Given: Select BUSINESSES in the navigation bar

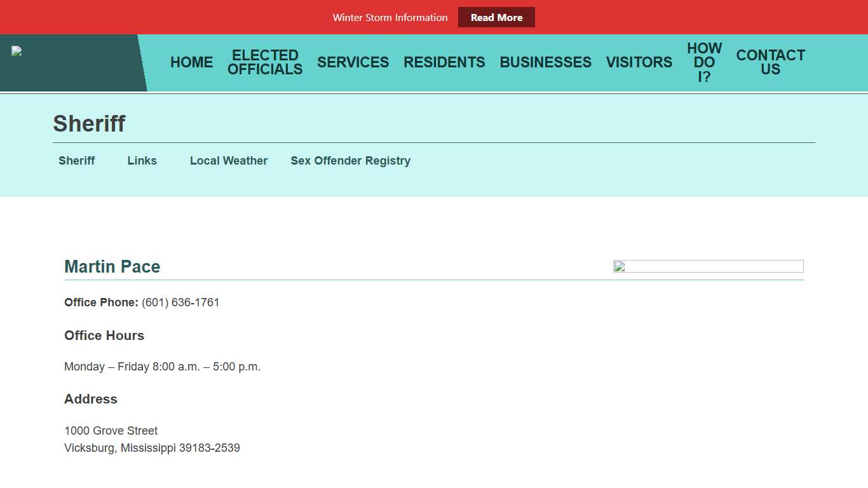Looking at the screenshot, I should coord(545,62).
